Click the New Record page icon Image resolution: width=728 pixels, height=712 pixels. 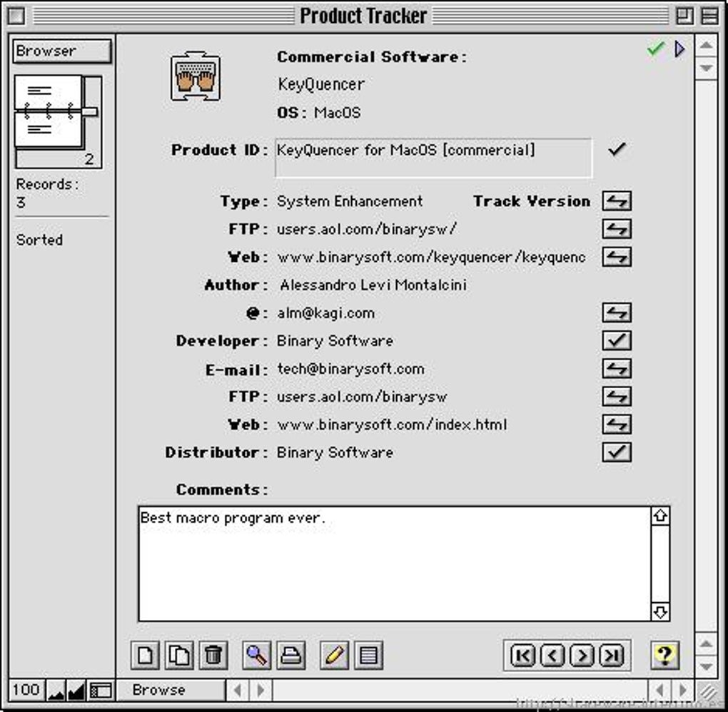[145, 655]
